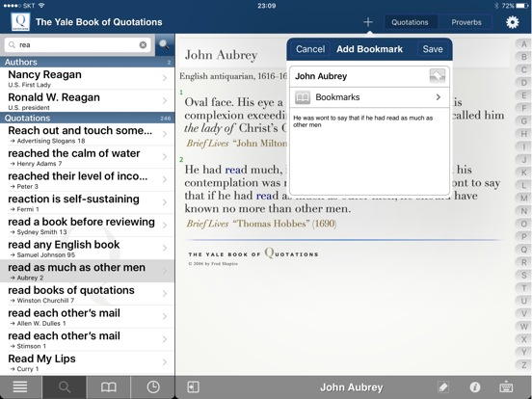Expand chevron on Nancy Reagan row
The height and width of the screenshot is (399, 532).
click(x=165, y=78)
